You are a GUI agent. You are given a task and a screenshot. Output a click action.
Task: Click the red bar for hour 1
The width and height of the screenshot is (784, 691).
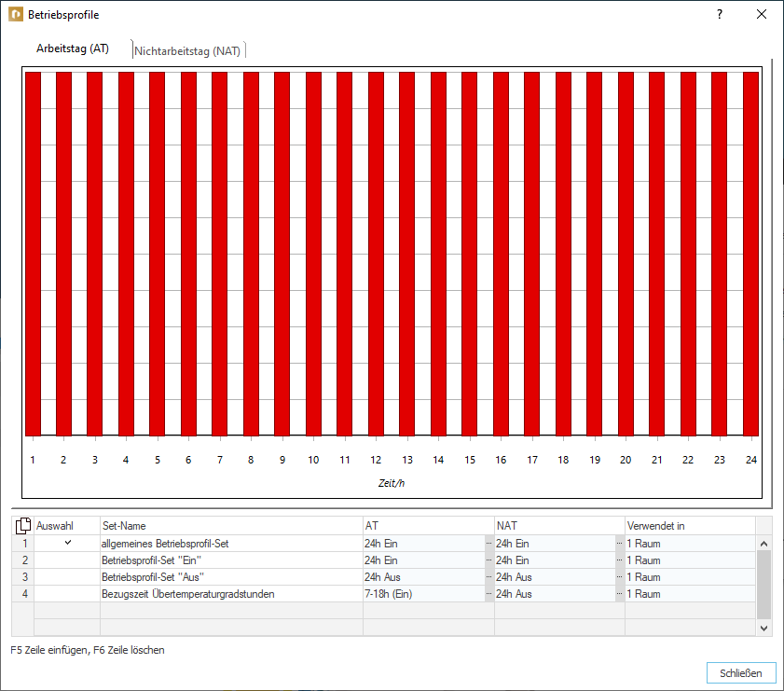point(33,254)
